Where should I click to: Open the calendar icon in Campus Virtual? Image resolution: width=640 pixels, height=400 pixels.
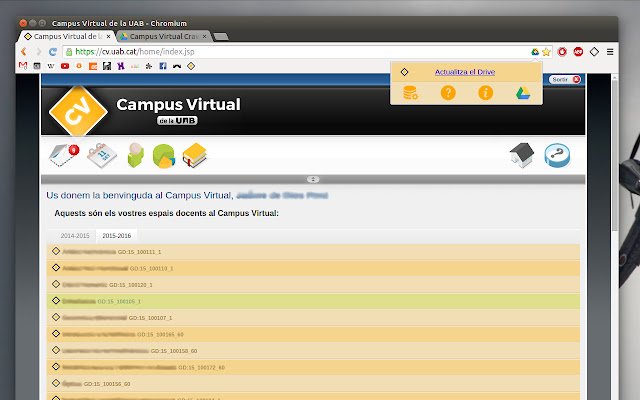pyautogui.click(x=102, y=156)
